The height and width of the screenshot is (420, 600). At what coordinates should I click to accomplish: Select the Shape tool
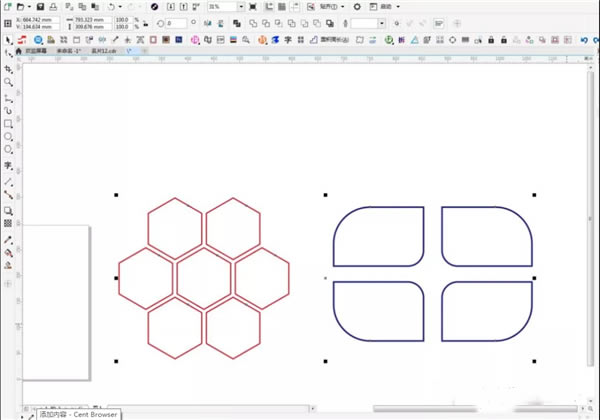[8, 54]
